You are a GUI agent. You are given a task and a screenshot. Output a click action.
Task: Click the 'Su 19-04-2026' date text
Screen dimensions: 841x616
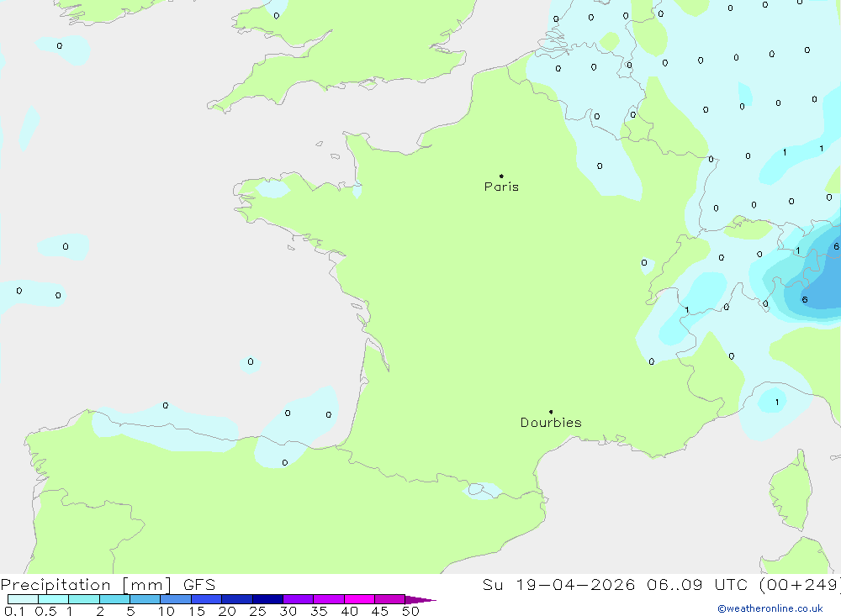tap(559, 584)
